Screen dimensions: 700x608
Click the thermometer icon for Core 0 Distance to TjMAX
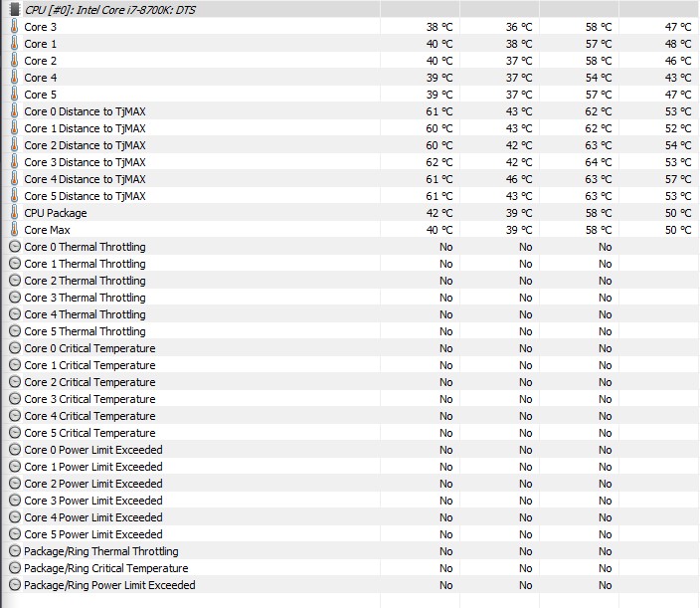point(14,111)
